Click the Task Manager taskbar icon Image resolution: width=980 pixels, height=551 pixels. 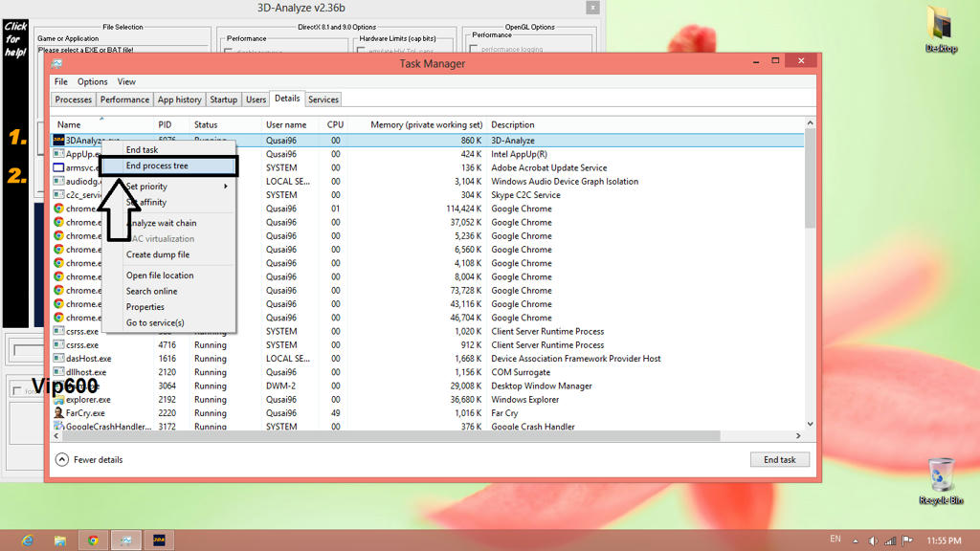[126, 540]
